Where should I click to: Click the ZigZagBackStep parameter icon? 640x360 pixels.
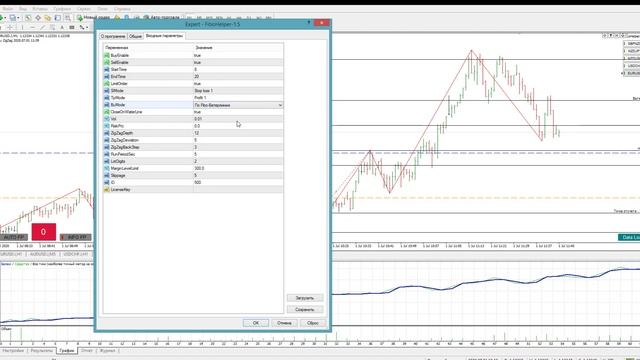(x=107, y=147)
